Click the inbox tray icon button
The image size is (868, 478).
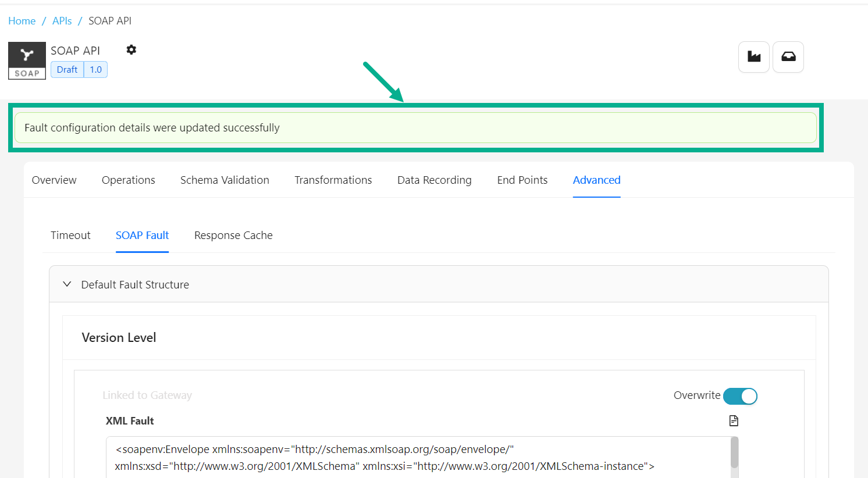(788, 57)
